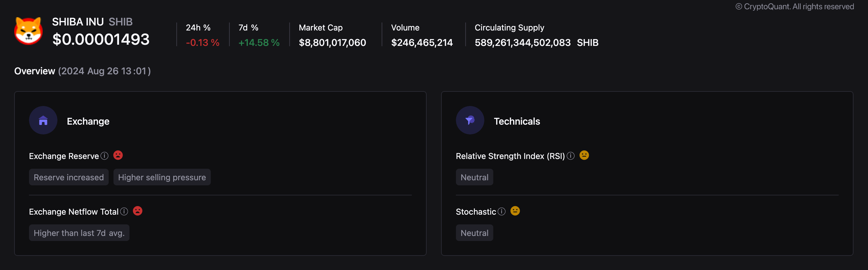
Task: Select the 'Higher selling pressure' tag
Action: (162, 177)
